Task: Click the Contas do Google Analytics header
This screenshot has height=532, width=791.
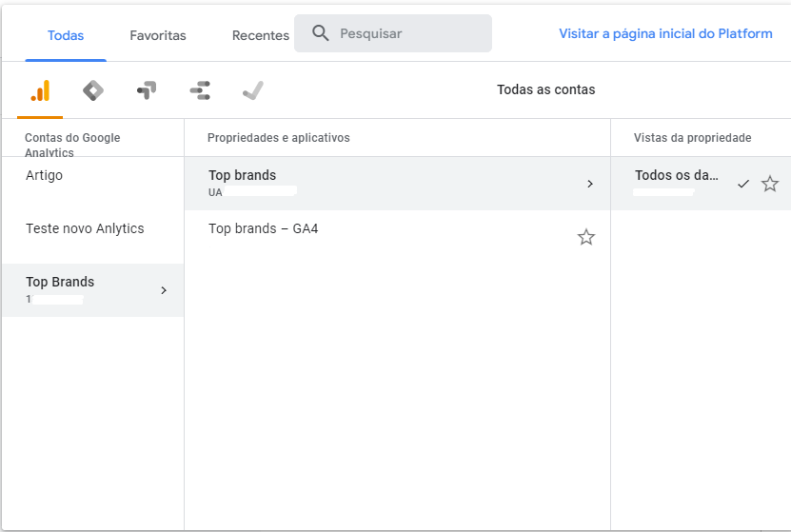Action: coord(72,145)
